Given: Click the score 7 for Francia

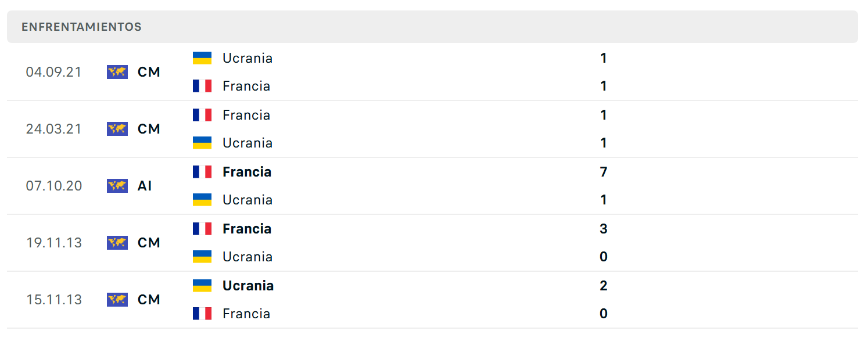Looking at the screenshot, I should click(604, 172).
